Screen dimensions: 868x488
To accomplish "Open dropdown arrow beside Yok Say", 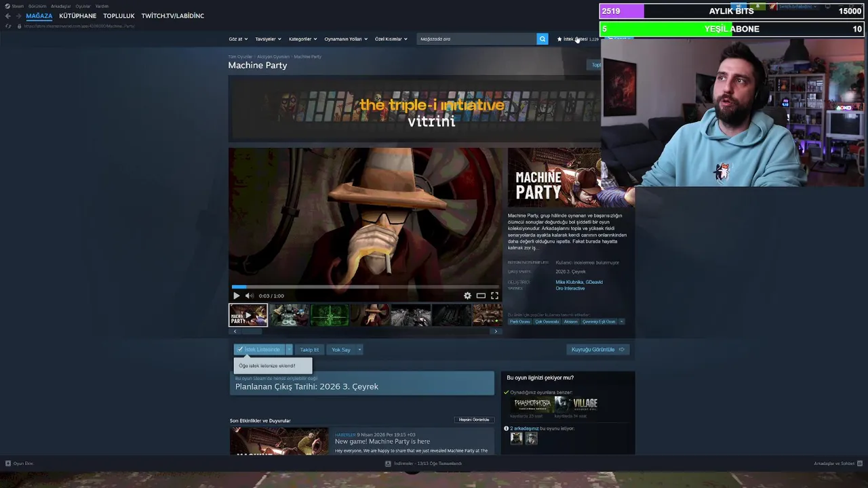I will 359,350.
